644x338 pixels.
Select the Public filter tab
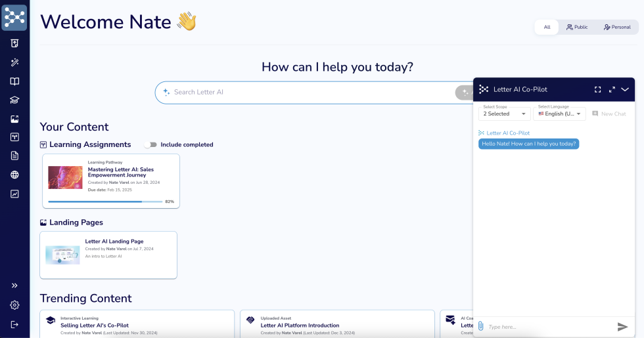pos(578,27)
